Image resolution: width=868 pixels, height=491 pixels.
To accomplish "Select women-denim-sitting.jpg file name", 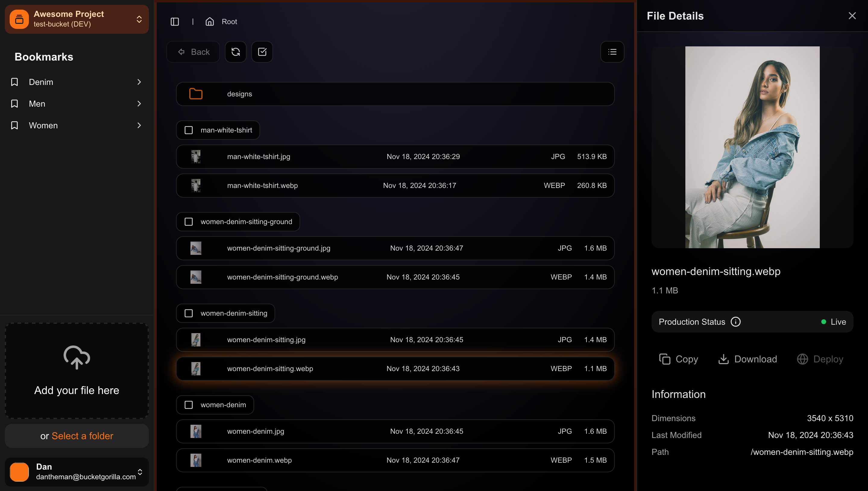I will click(x=266, y=339).
